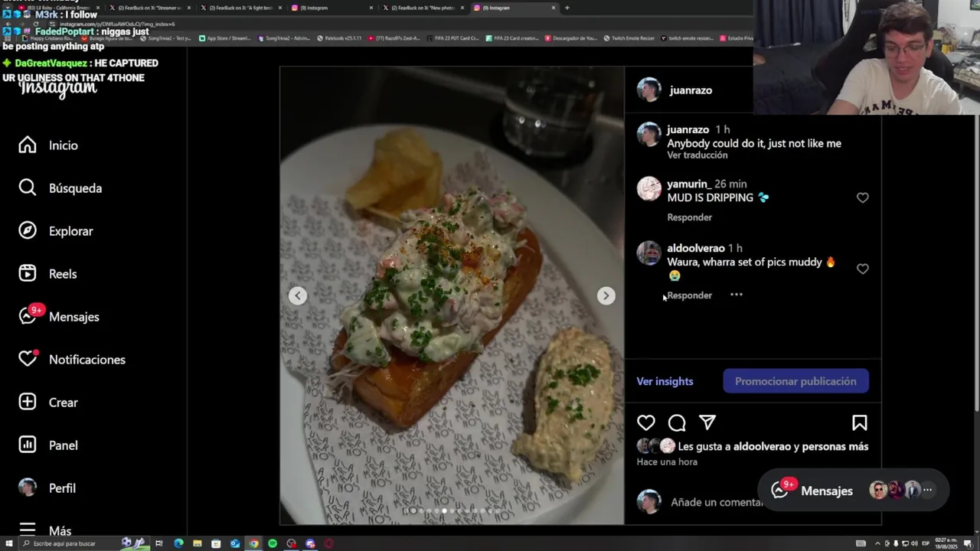
Task: Open juanrazo username in post header
Action: click(x=691, y=90)
